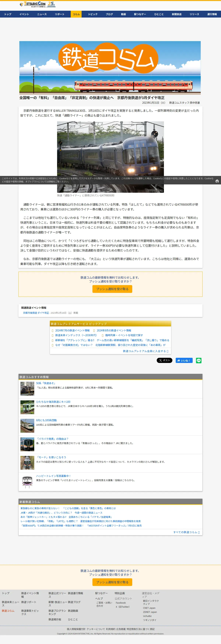
Task: Open 京都丹後鉄道 ダイヤ改正 related event link
Action: click(x=36, y=313)
